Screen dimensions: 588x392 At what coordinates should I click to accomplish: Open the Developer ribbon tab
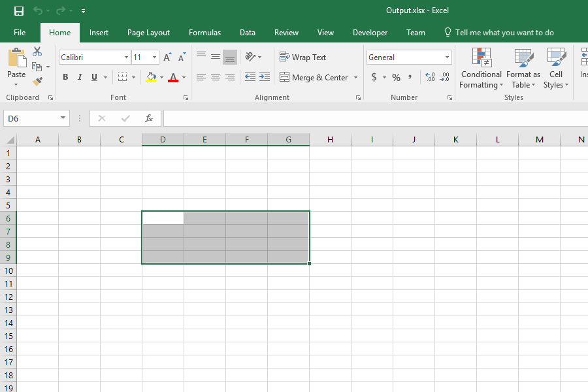tap(370, 32)
